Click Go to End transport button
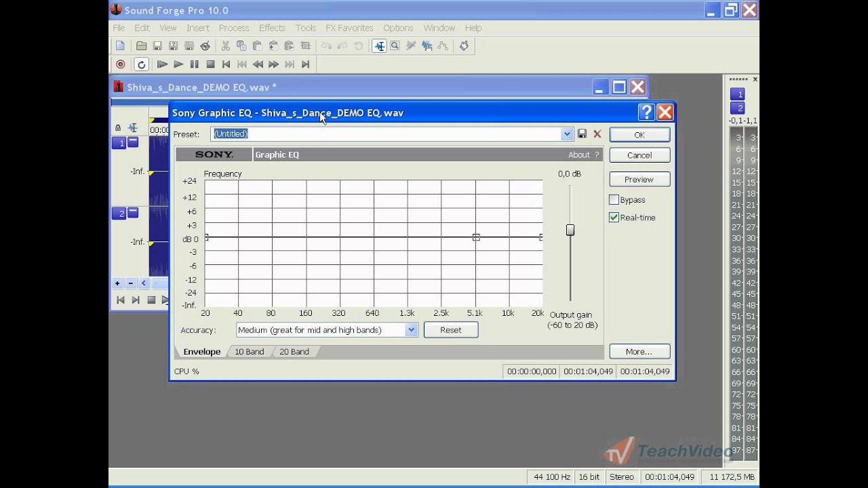This screenshot has width=868, height=488. coord(305,64)
